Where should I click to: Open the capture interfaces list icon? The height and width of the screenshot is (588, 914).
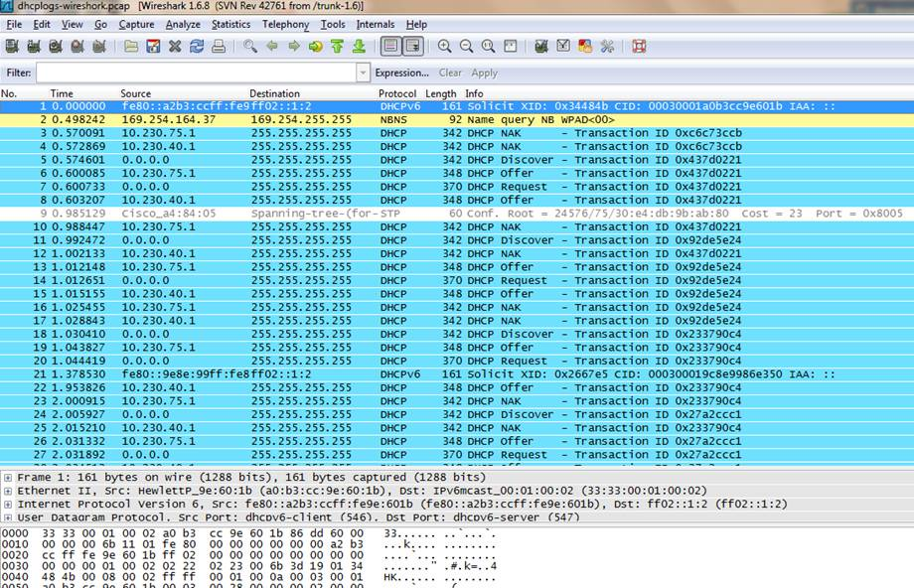pyautogui.click(x=12, y=46)
